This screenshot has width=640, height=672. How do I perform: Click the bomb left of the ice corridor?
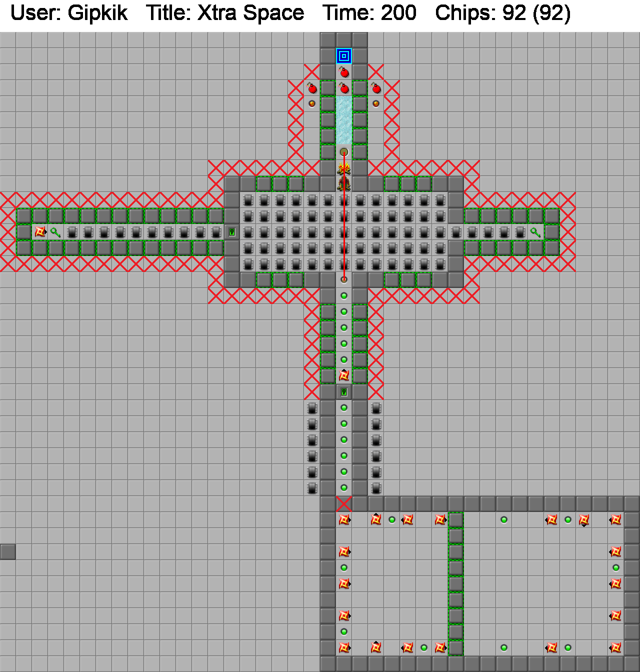point(312,88)
